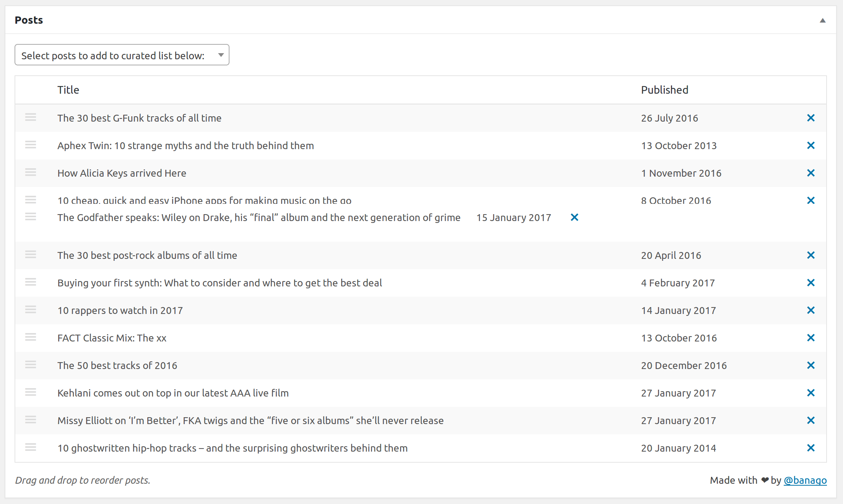Remove the 10 ghostwritten hip-hop tracks post

810,448
